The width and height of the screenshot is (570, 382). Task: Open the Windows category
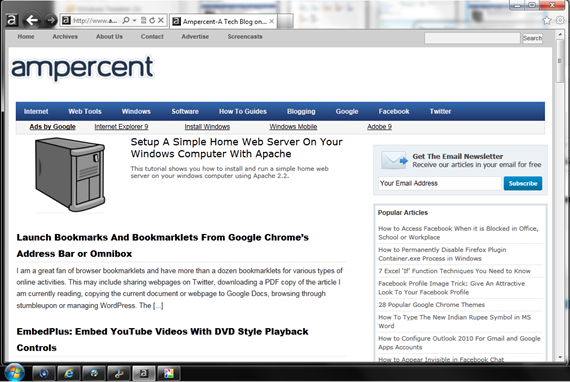tap(136, 112)
